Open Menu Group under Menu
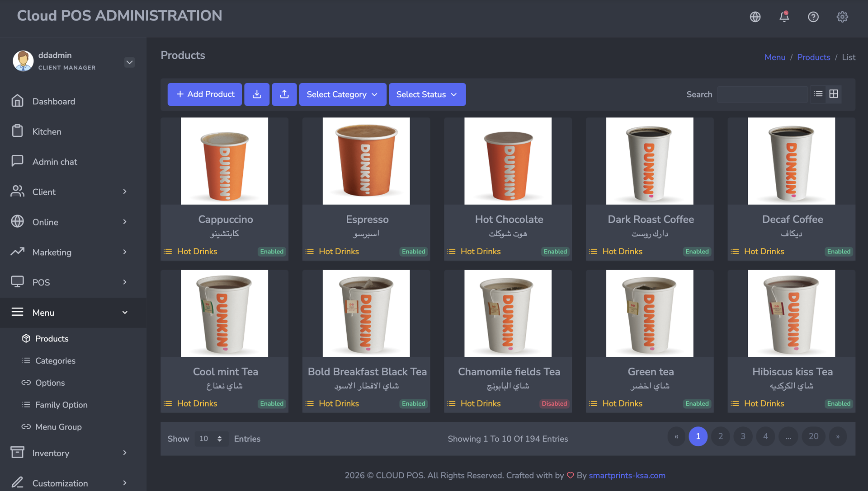Image resolution: width=868 pixels, height=491 pixels. click(x=58, y=427)
